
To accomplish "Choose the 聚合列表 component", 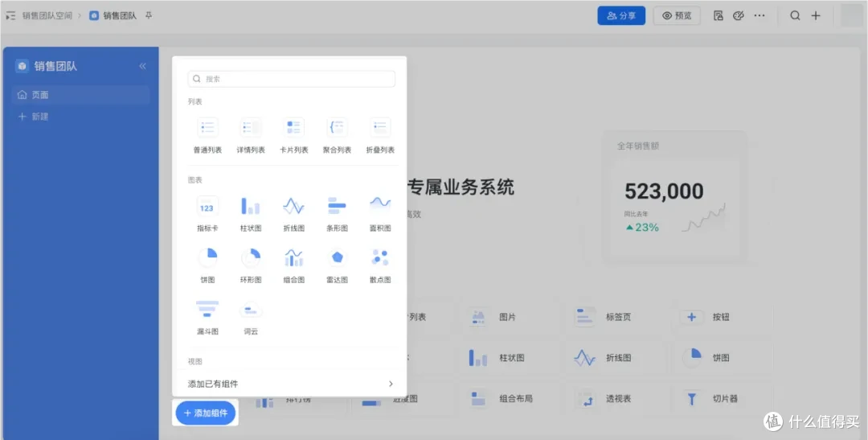I will click(x=337, y=135).
